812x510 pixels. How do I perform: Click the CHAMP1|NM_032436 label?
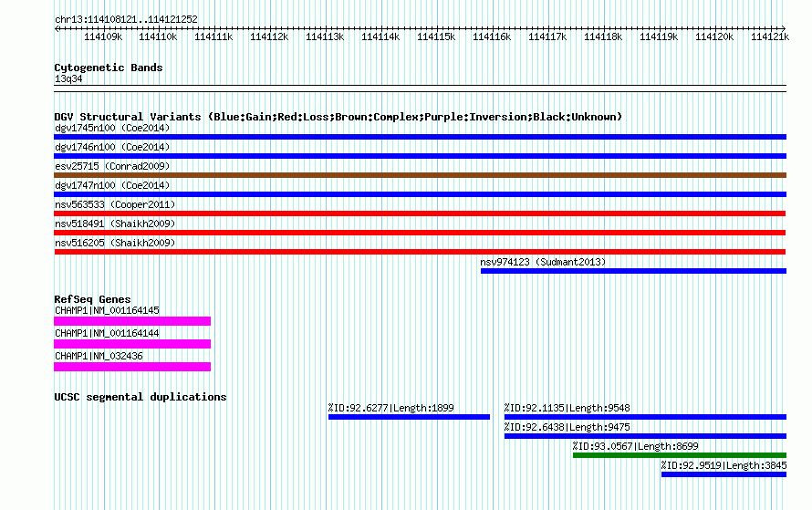tap(99, 356)
